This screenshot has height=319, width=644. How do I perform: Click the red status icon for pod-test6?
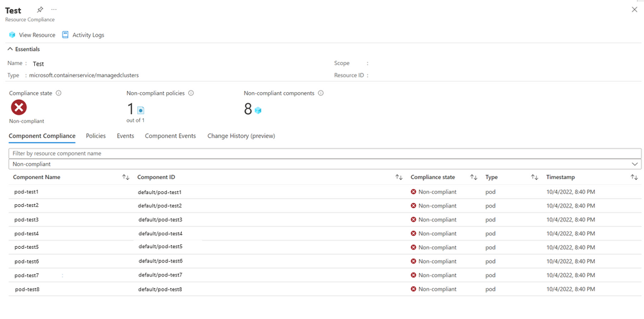[x=414, y=261]
